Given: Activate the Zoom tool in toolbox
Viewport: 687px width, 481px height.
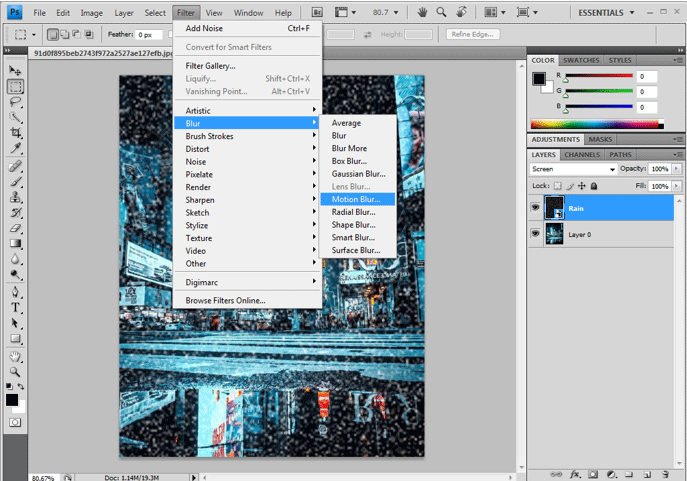Looking at the screenshot, I should point(15,372).
